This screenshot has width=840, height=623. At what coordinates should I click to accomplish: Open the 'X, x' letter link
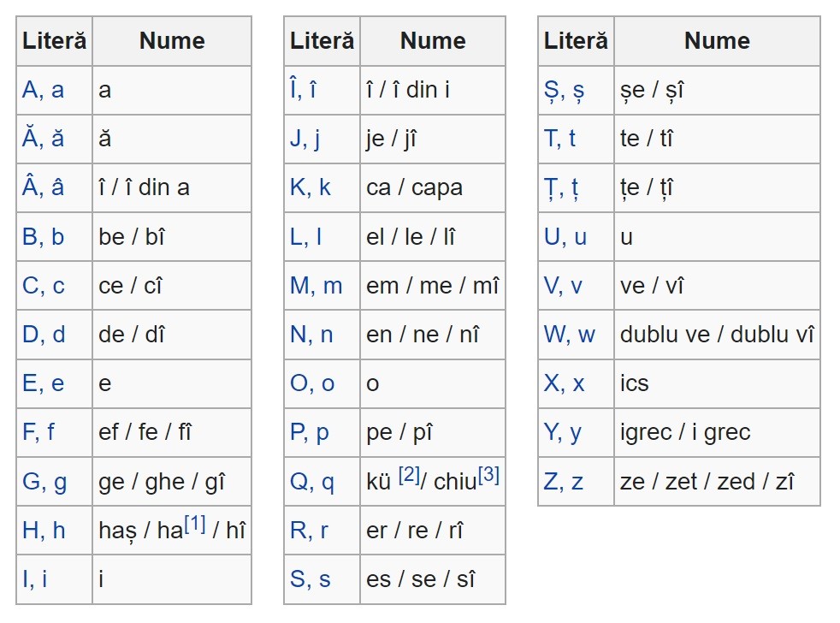[x=565, y=383]
